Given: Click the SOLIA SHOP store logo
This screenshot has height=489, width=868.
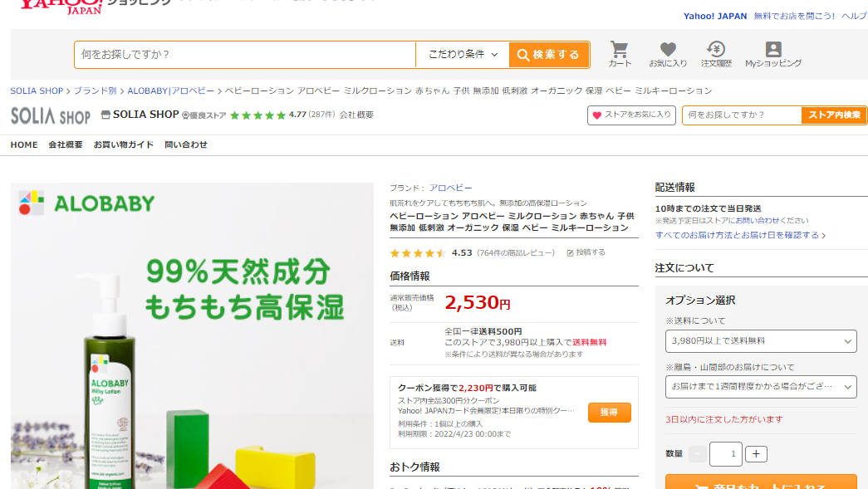Looking at the screenshot, I should click(x=51, y=115).
